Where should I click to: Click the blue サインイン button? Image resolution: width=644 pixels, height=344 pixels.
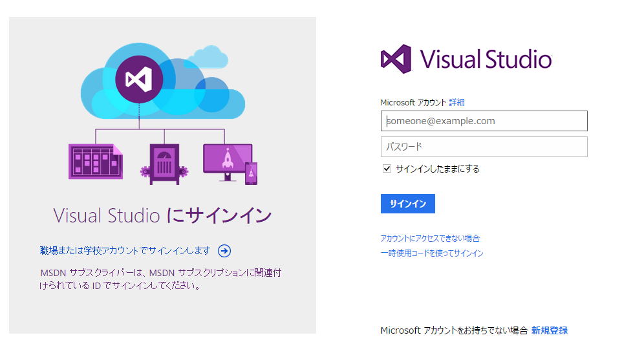408,204
